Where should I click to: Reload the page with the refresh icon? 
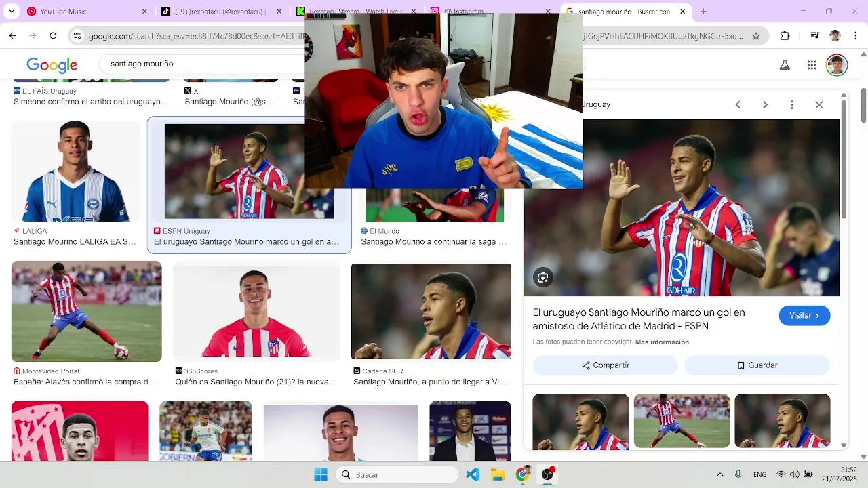coord(54,36)
